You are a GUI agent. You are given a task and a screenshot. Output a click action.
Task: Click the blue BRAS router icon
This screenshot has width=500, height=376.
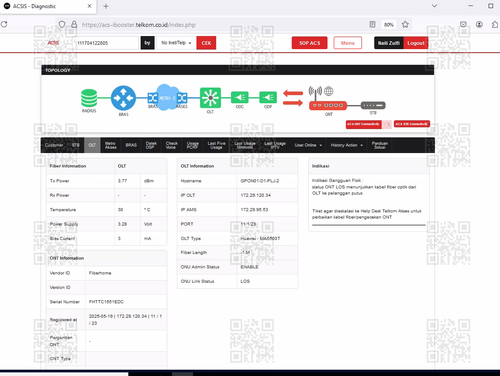pos(123,98)
